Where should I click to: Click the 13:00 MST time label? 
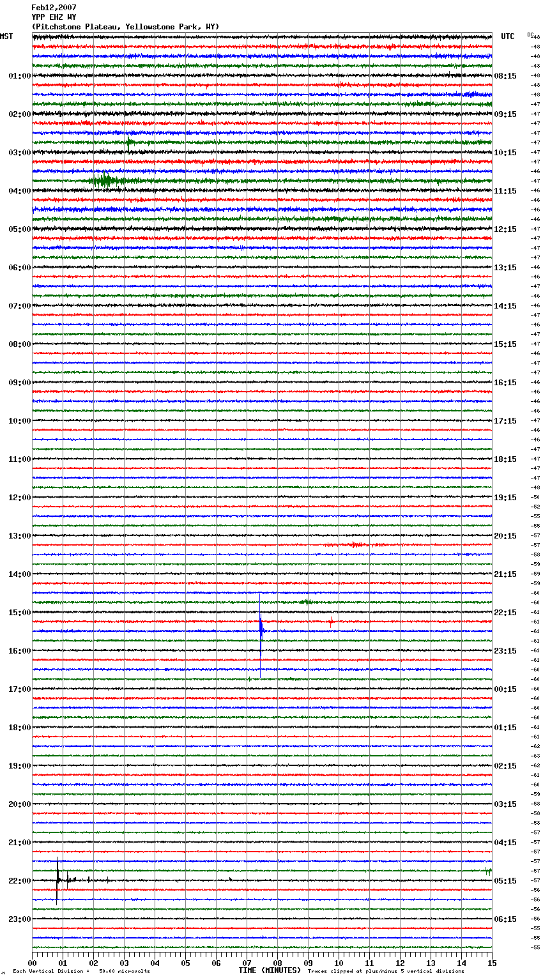click(x=20, y=536)
